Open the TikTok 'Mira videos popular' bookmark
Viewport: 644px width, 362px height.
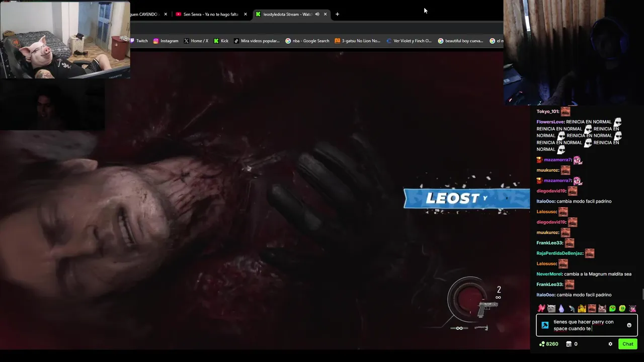257,41
